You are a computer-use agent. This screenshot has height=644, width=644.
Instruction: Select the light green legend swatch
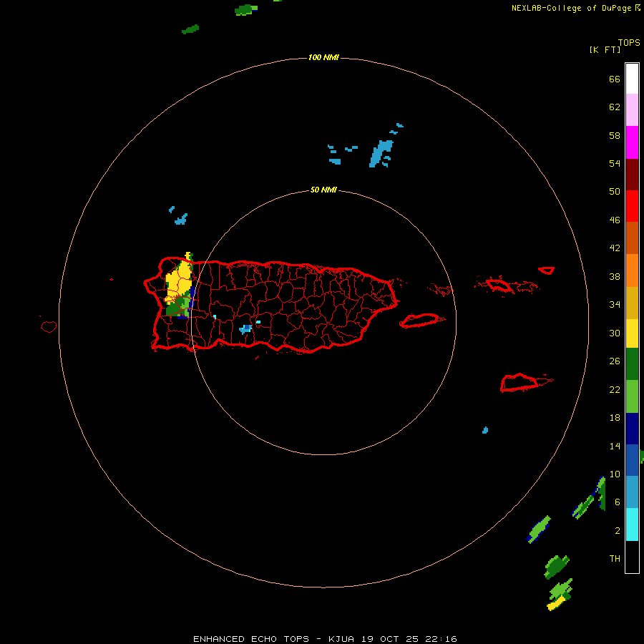632,396
